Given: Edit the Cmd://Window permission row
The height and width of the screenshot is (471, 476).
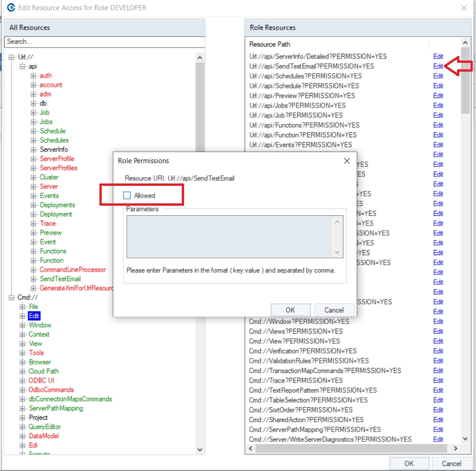Looking at the screenshot, I should pos(438,321).
